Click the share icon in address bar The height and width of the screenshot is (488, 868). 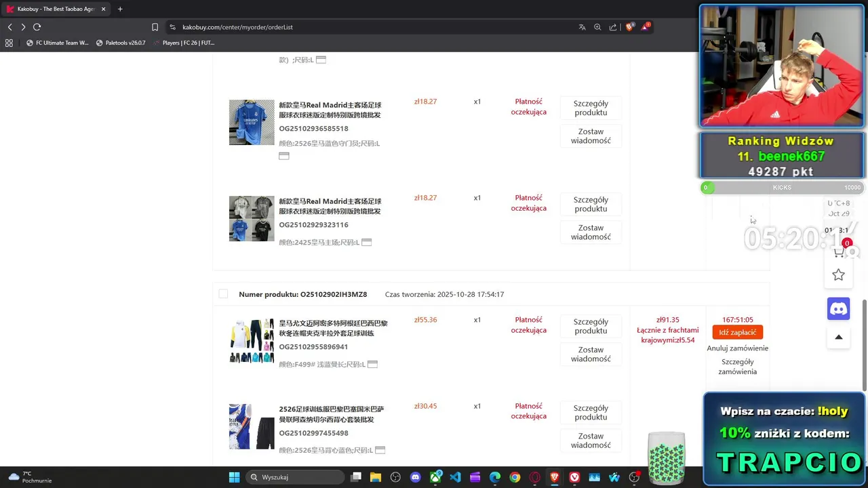613,27
